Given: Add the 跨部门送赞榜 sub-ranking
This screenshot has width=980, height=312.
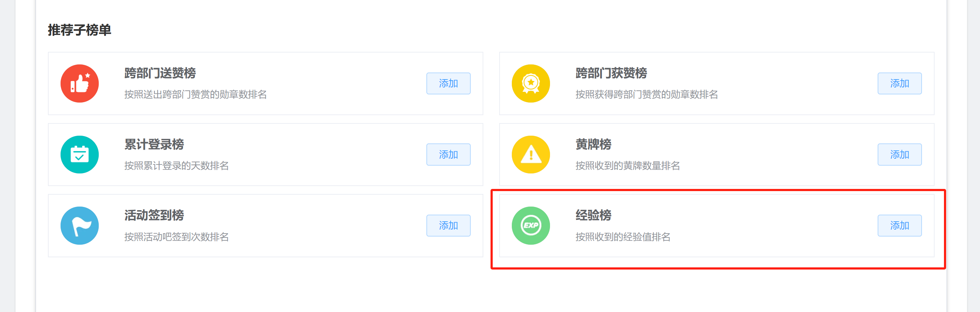Looking at the screenshot, I should coord(448,83).
